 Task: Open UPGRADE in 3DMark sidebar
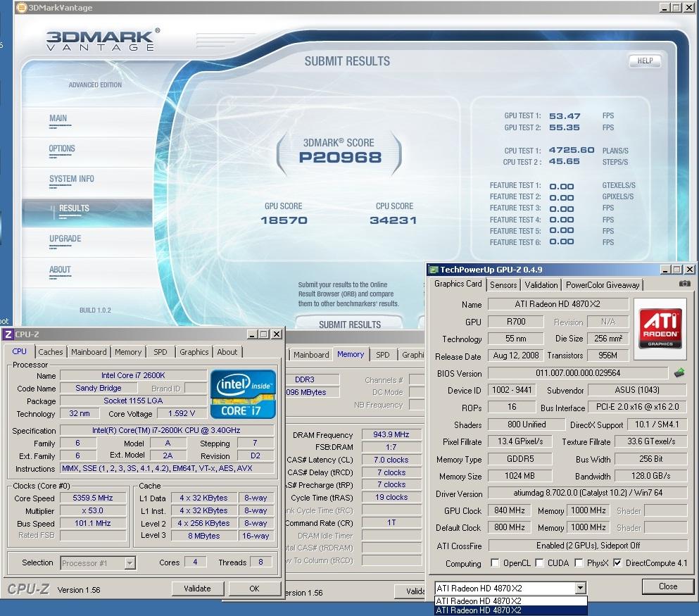[65, 239]
